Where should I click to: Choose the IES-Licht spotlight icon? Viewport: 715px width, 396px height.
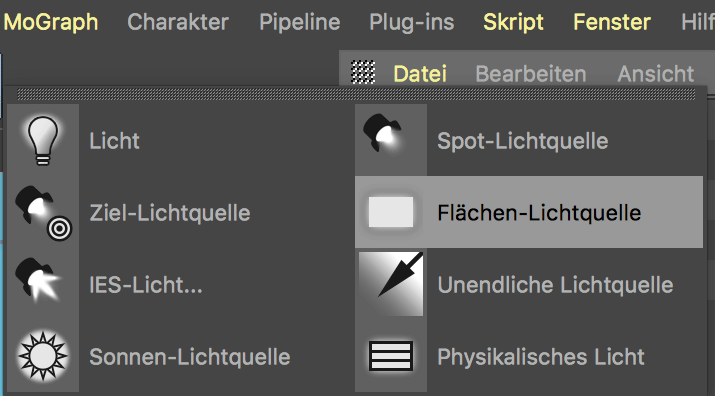pyautogui.click(x=38, y=280)
